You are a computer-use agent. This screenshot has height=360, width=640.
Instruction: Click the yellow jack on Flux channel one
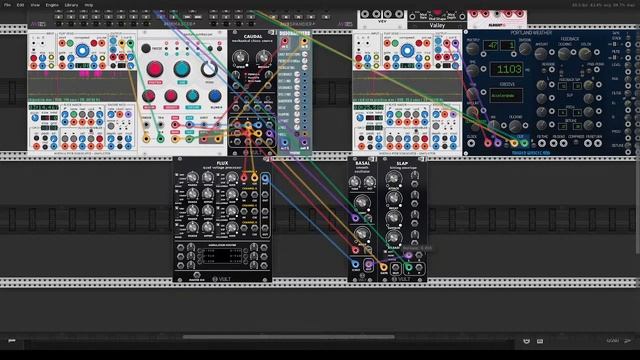tap(254, 178)
